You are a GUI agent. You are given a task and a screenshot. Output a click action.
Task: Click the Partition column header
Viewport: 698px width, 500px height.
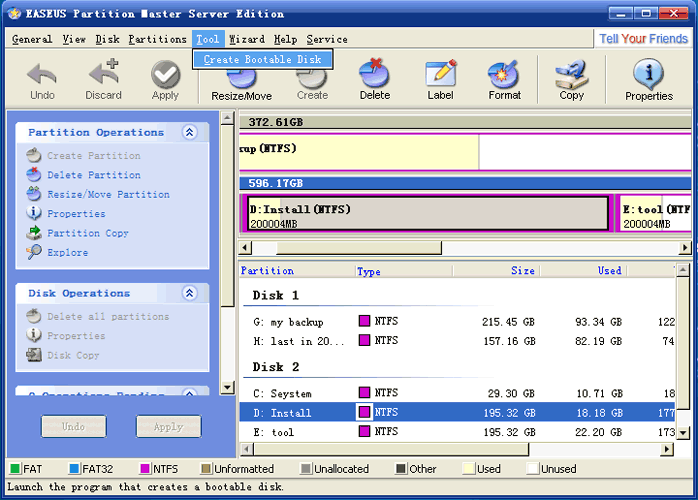(x=297, y=271)
